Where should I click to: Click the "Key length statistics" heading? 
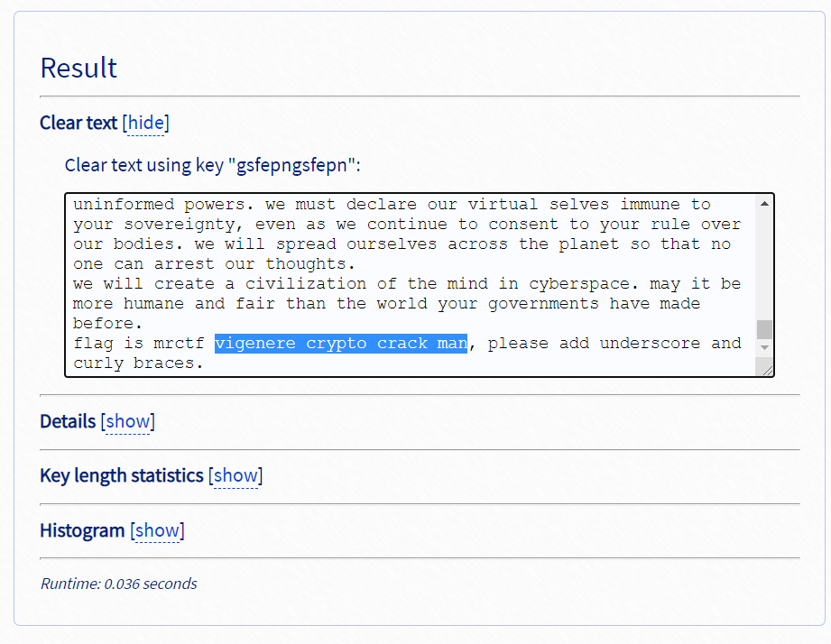click(x=122, y=475)
